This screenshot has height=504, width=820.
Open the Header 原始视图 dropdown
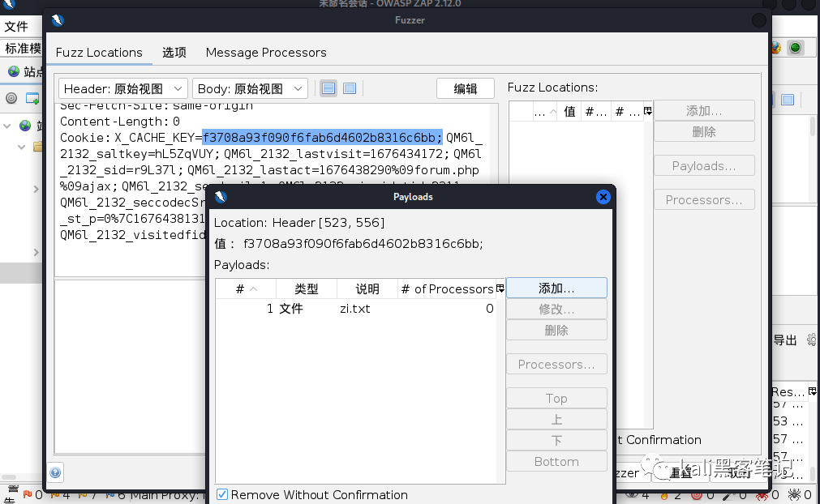123,89
